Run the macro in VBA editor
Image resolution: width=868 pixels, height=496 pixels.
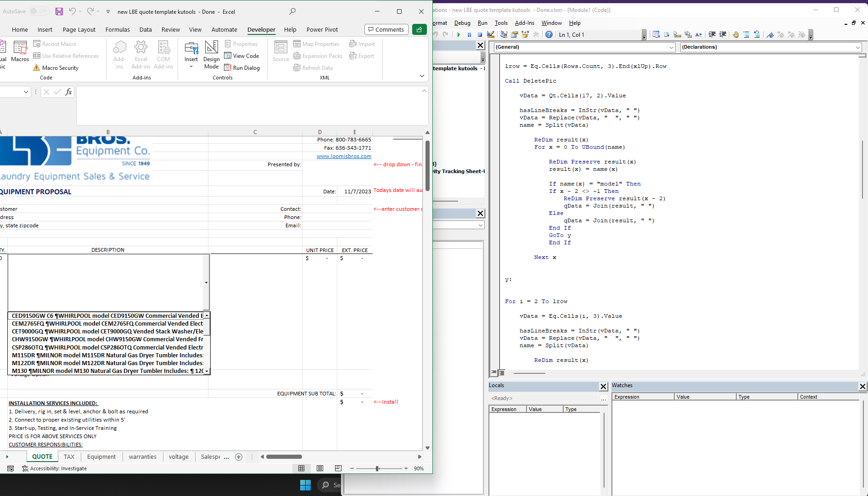click(459, 34)
